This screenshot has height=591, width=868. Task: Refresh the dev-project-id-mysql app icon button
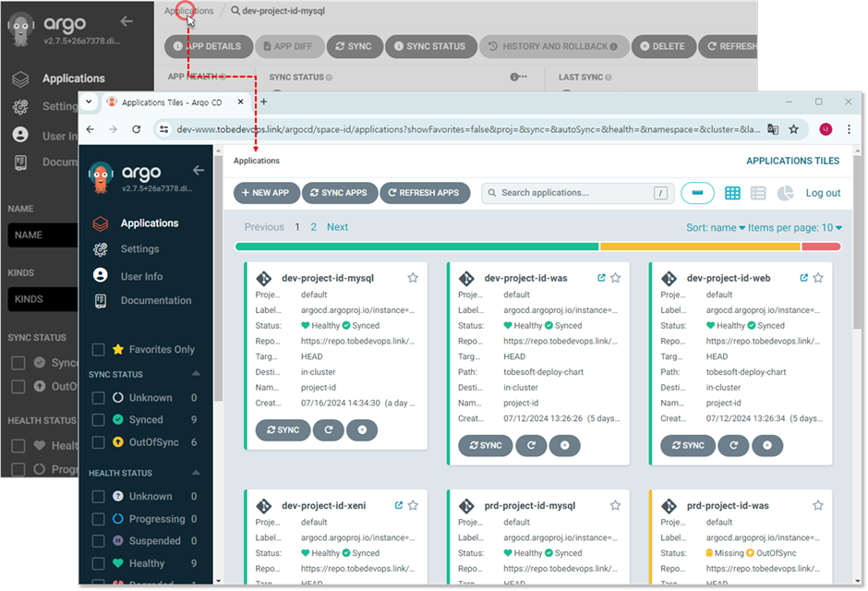[x=329, y=430]
